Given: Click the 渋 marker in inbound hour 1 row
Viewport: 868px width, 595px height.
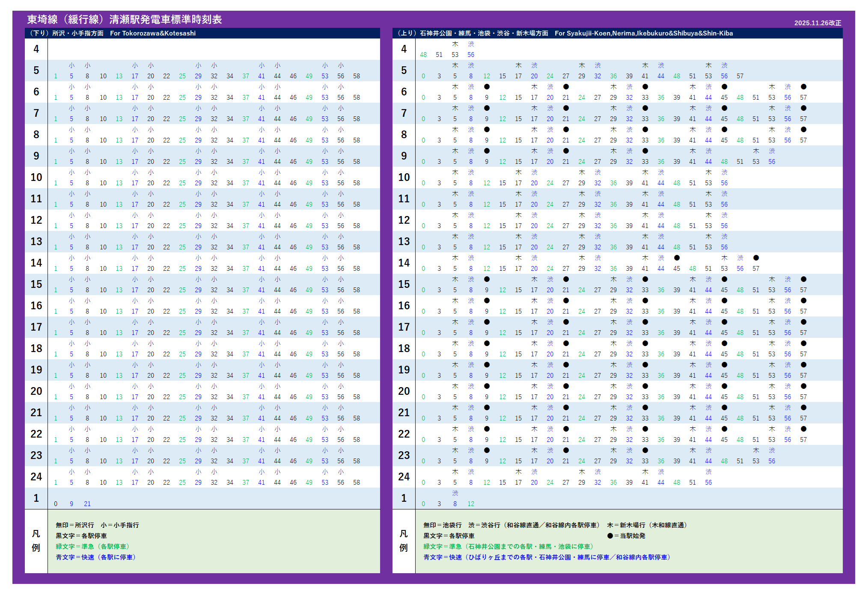Looking at the screenshot, I should 455,493.
